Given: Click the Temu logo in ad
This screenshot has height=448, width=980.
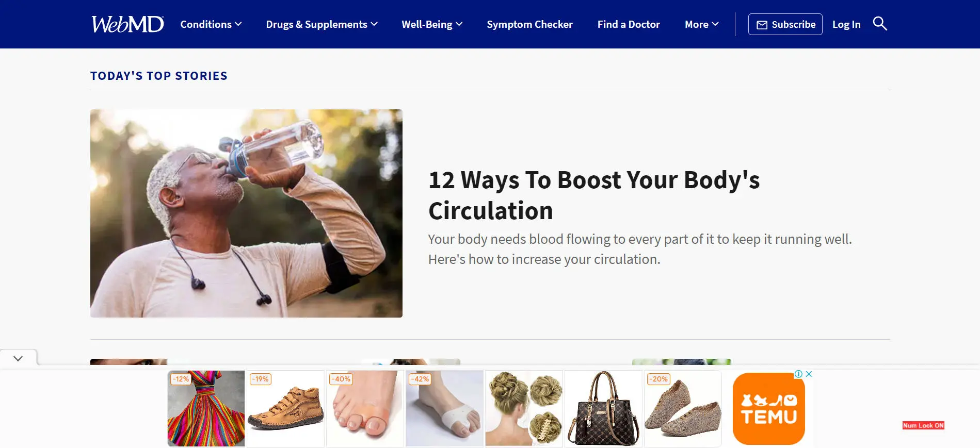Looking at the screenshot, I should click(x=768, y=409).
